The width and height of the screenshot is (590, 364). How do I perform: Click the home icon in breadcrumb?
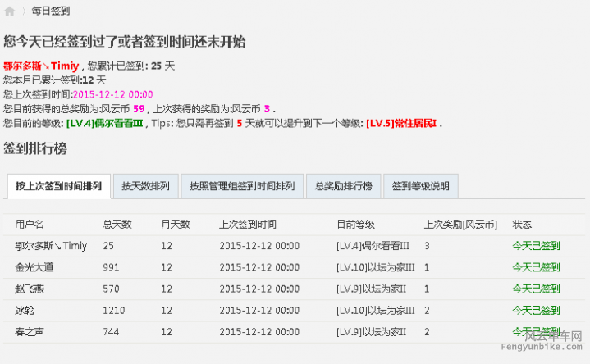10,11
